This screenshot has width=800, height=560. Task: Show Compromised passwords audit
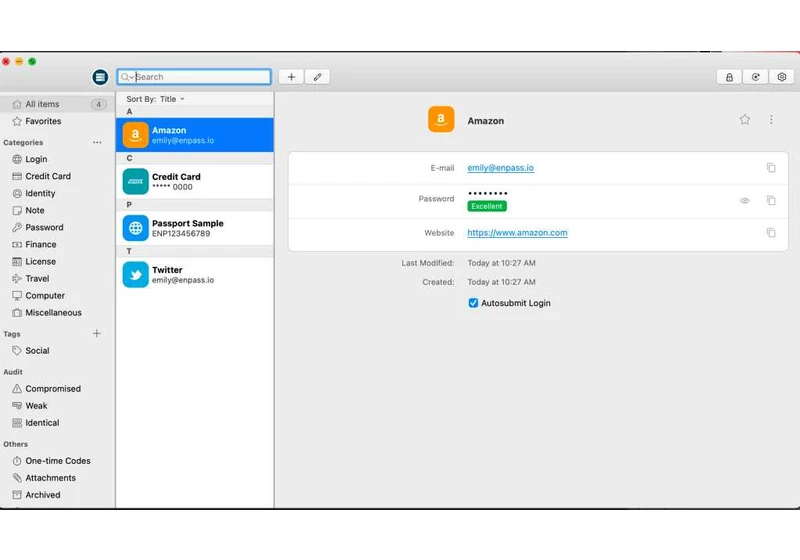pyautogui.click(x=57, y=389)
